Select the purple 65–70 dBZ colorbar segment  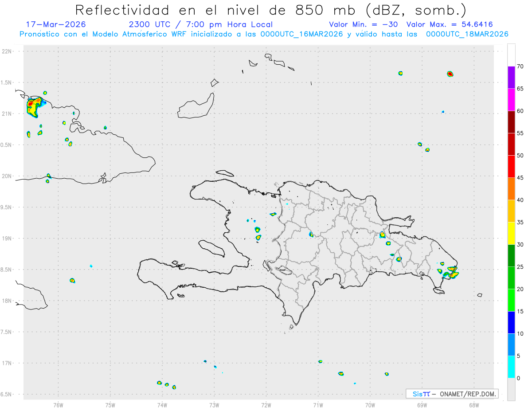tap(511, 77)
